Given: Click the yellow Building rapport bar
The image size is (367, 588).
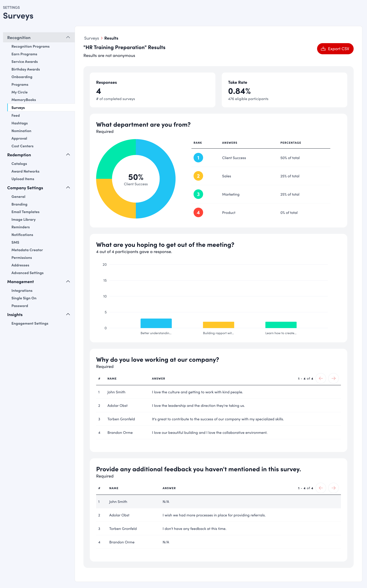Looking at the screenshot, I should click(x=218, y=325).
